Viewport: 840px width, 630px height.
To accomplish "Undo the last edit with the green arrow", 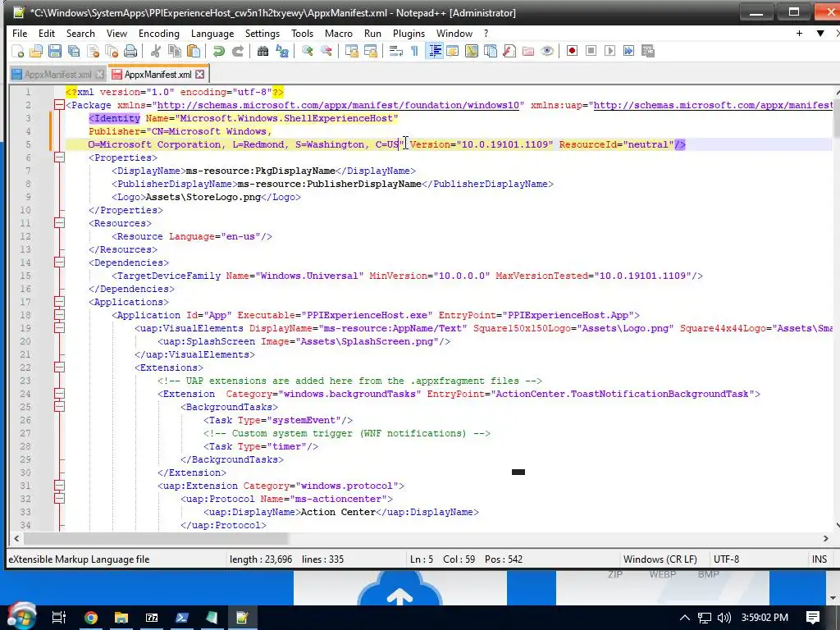I will click(218, 51).
